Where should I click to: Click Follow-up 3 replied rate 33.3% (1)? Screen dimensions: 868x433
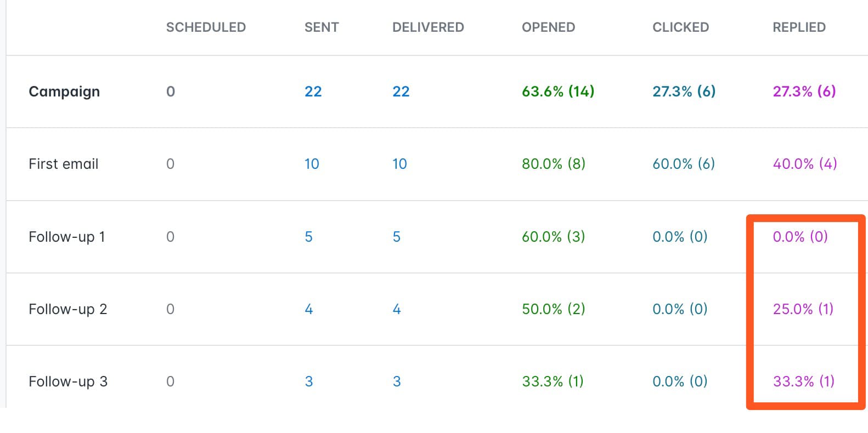(x=803, y=381)
